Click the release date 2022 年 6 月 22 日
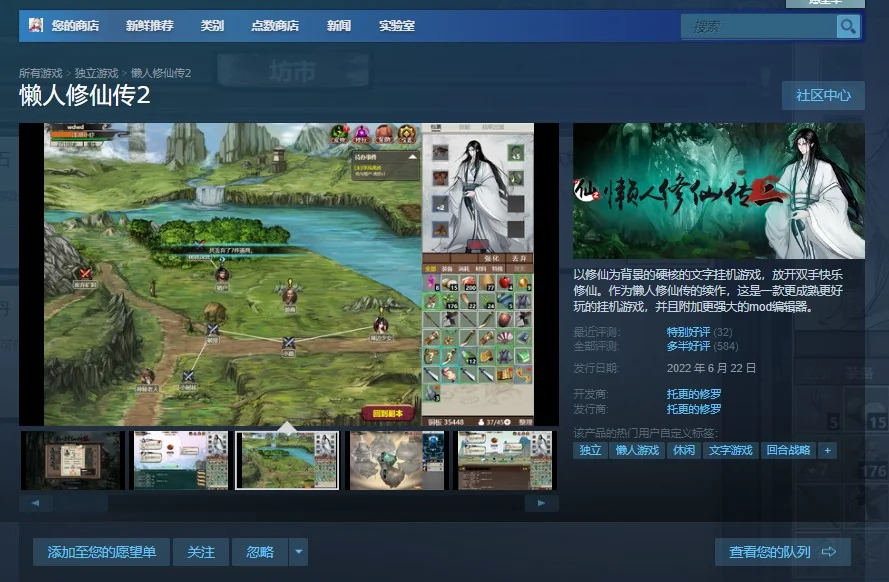 pyautogui.click(x=711, y=368)
